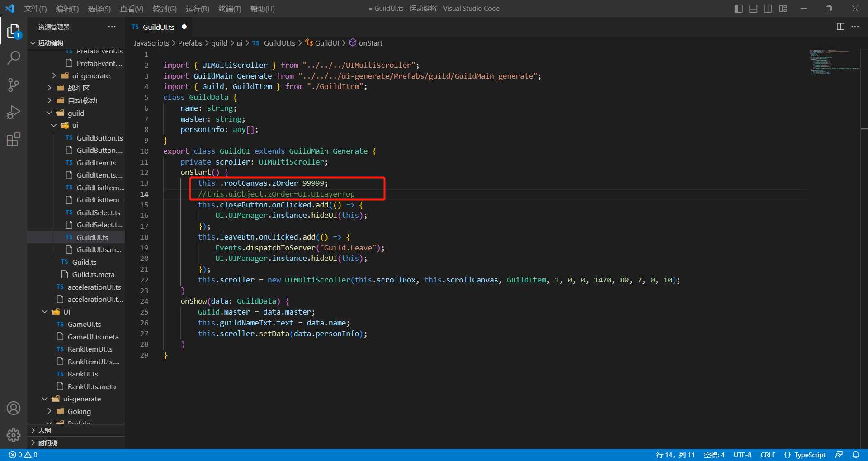Close unsaved GuildUI.ts tab dot
Viewport: 868px width, 461px height.
pyautogui.click(x=184, y=27)
